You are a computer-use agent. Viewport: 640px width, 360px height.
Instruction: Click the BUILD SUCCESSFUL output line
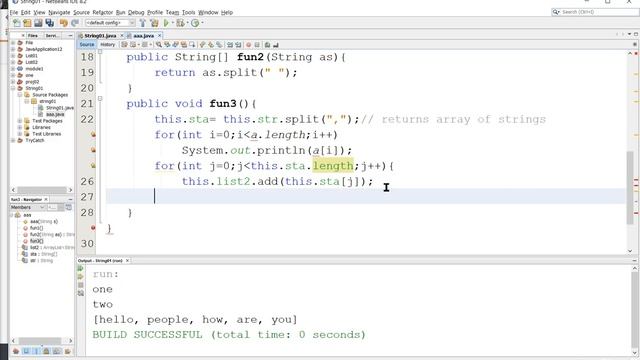pyautogui.click(x=229, y=335)
